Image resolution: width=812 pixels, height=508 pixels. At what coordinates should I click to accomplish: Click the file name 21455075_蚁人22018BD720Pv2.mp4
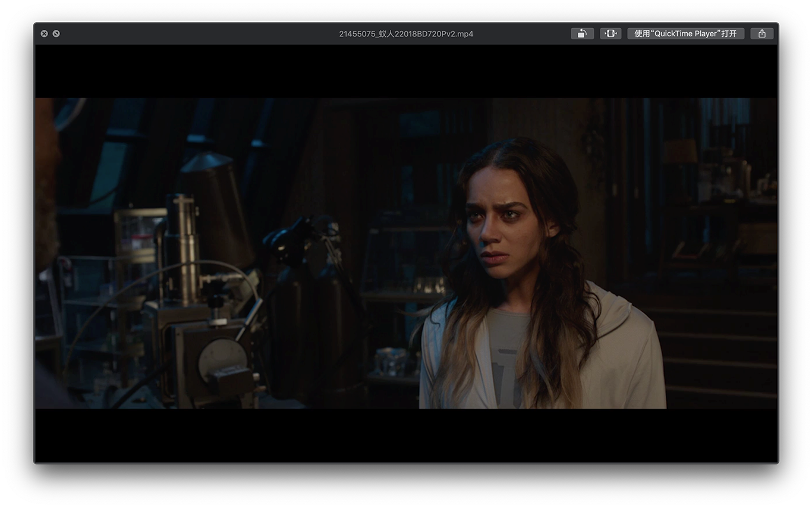coord(406,34)
